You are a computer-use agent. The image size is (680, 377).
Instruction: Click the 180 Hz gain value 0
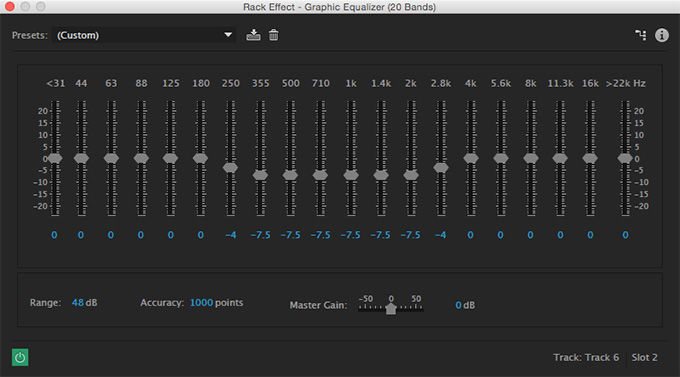point(200,235)
